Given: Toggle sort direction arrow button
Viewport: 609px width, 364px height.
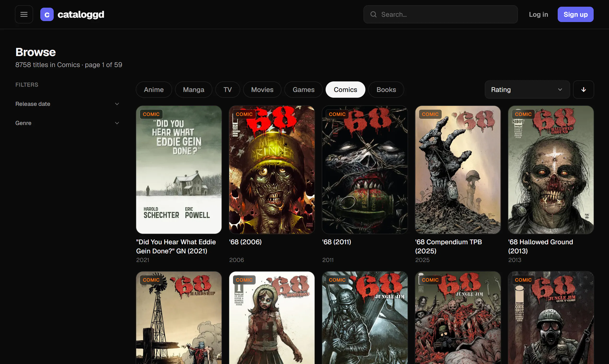Looking at the screenshot, I should (x=583, y=90).
